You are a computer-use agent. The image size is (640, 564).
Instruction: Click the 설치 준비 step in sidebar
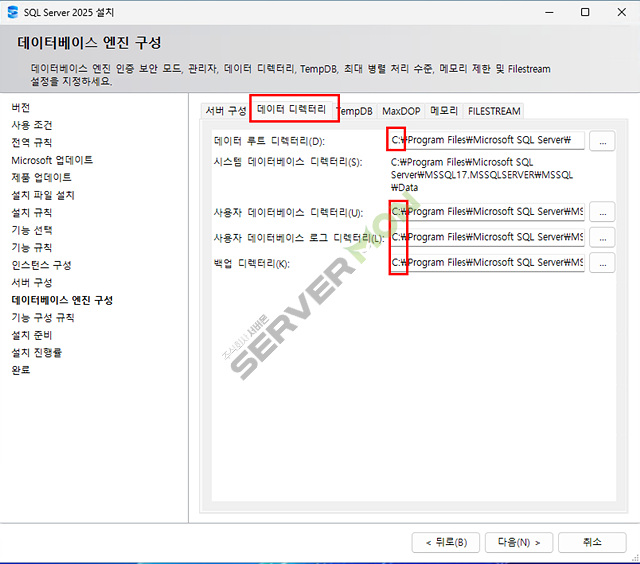click(32, 335)
